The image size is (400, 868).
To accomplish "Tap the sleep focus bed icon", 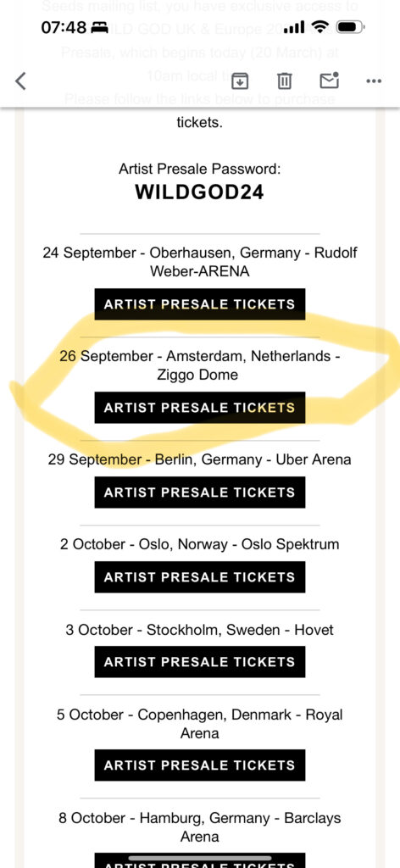I will pyautogui.click(x=100, y=27).
